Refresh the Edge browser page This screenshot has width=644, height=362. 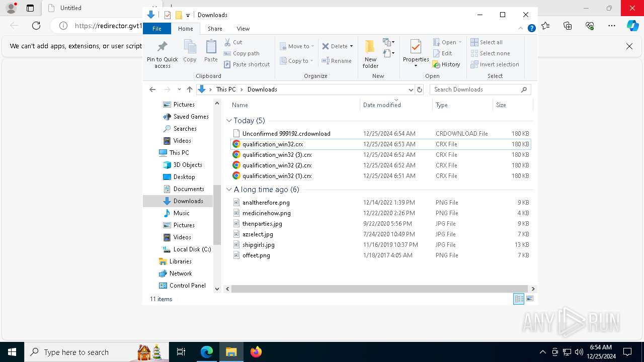click(x=36, y=26)
